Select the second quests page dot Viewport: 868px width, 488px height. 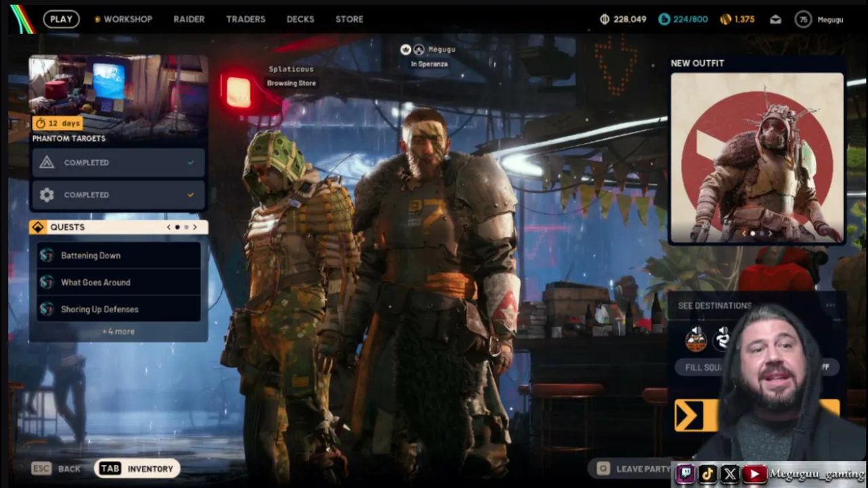coord(186,227)
